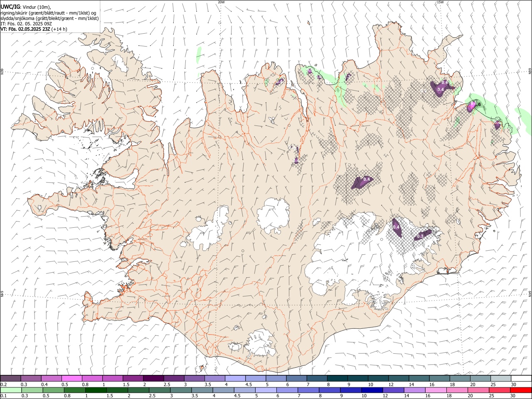Click the 30 label under upper legend row
Image resolution: width=532 pixels, height=399 pixels.
click(514, 384)
